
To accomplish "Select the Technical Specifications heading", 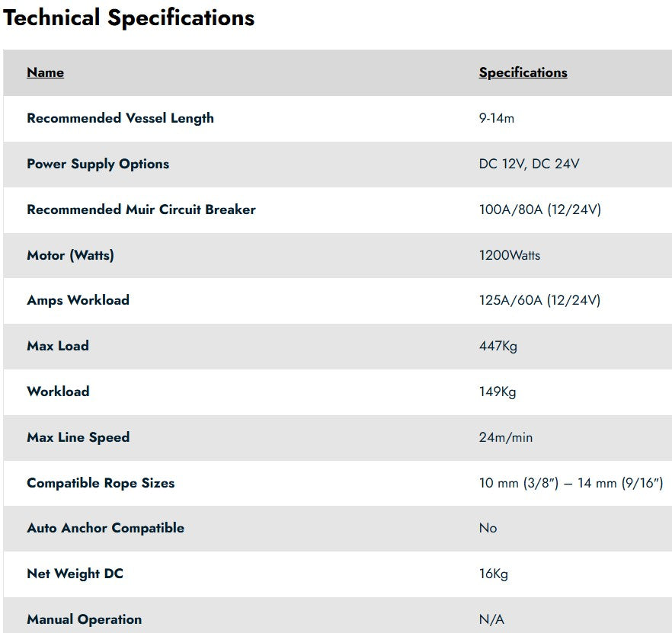I will (129, 18).
